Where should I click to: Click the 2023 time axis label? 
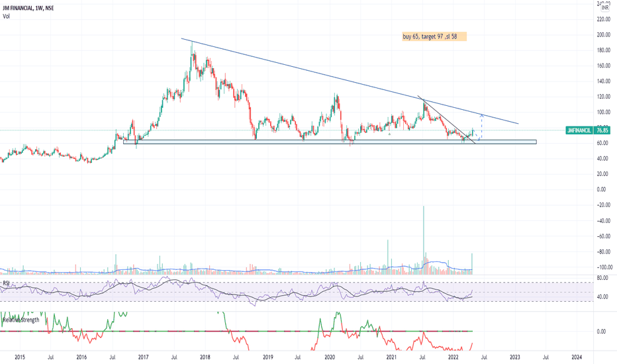click(x=514, y=357)
